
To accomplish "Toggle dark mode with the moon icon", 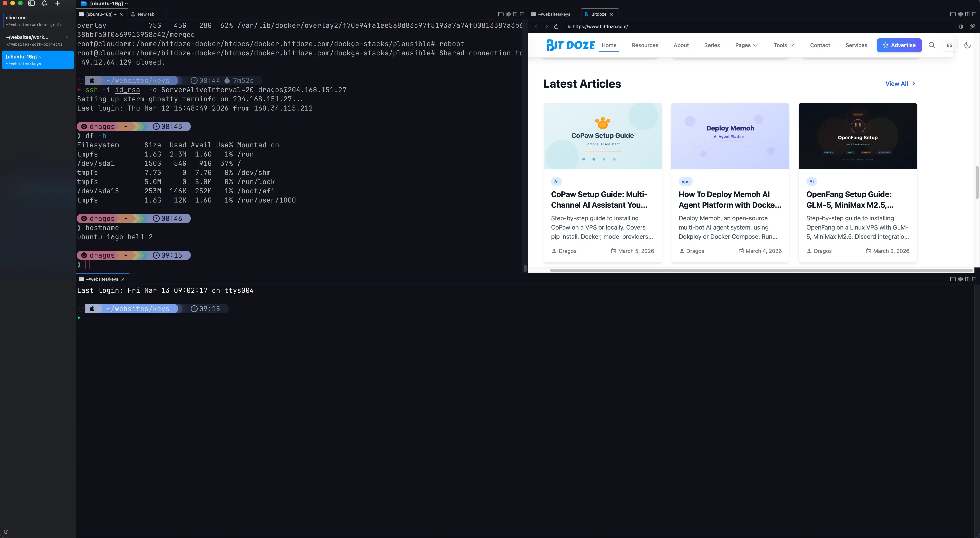I will pyautogui.click(x=967, y=45).
